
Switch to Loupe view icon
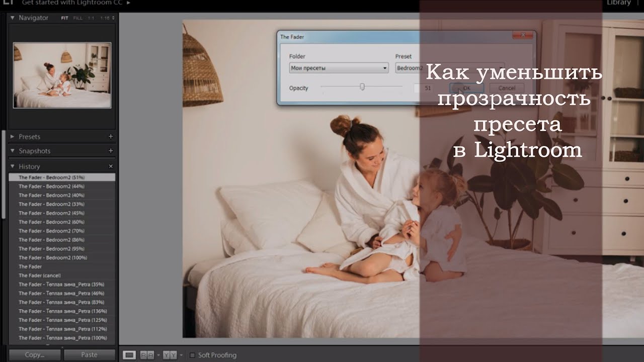(129, 355)
